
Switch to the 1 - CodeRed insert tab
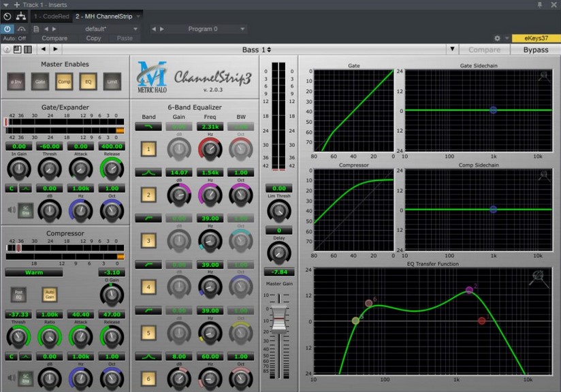pos(52,16)
